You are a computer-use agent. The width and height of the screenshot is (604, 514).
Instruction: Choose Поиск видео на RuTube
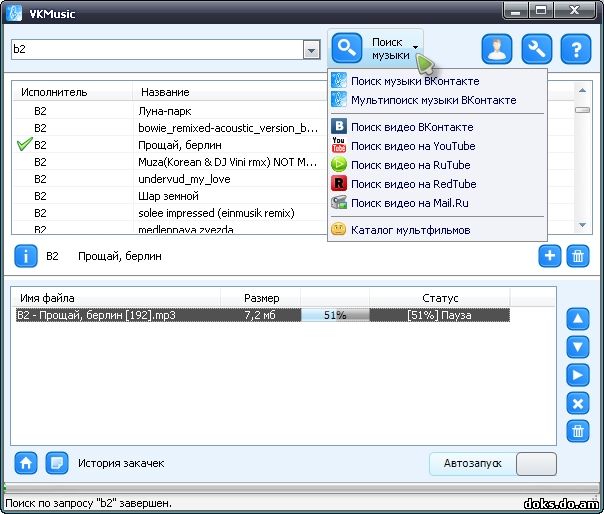437,165
